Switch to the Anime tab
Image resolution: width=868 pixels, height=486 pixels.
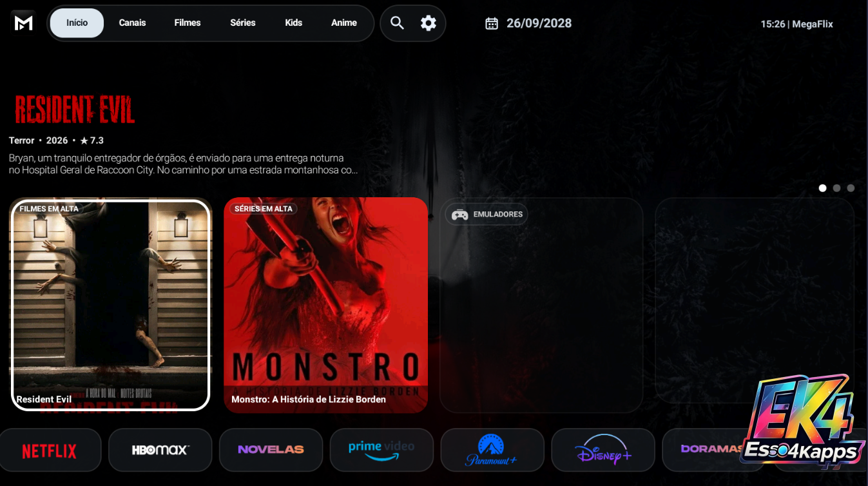pos(344,23)
